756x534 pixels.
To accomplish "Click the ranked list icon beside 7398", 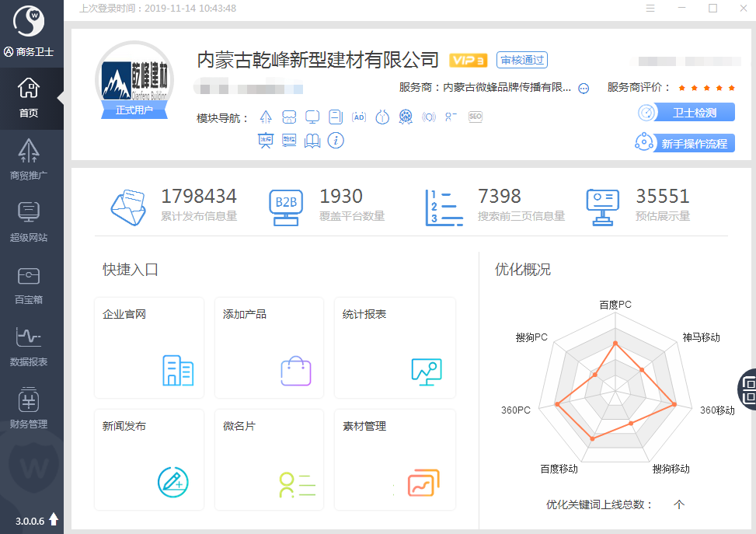I will pos(444,208).
